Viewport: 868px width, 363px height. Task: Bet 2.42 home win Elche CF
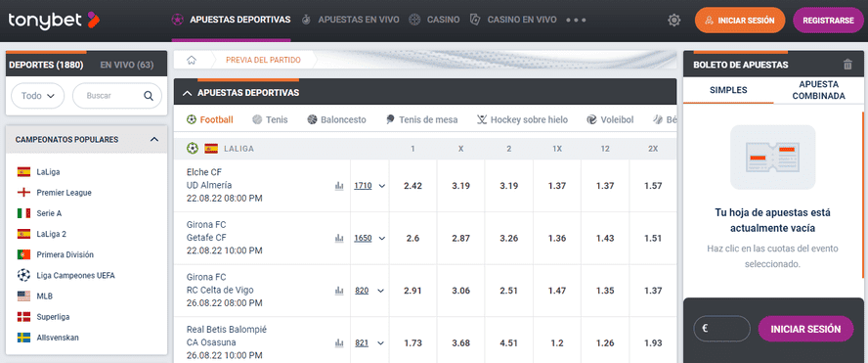412,186
